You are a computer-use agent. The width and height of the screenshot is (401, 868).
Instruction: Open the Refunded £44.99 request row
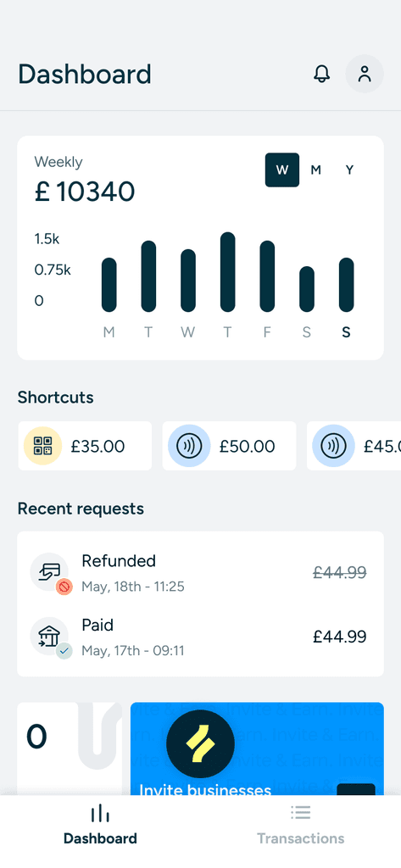pyautogui.click(x=200, y=572)
